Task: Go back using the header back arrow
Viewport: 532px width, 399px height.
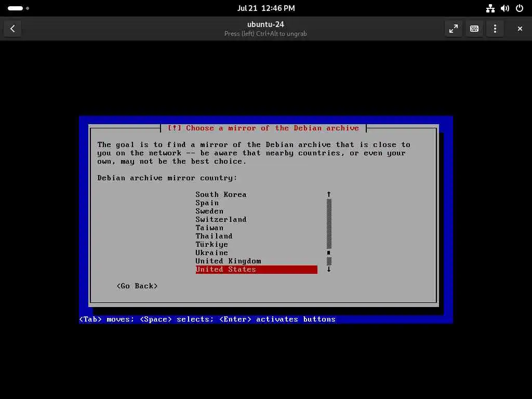Action: coord(12,29)
